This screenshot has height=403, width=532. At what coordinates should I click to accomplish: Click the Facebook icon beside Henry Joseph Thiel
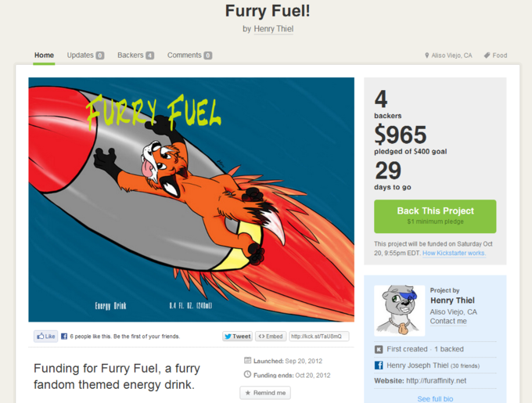pyautogui.click(x=379, y=365)
